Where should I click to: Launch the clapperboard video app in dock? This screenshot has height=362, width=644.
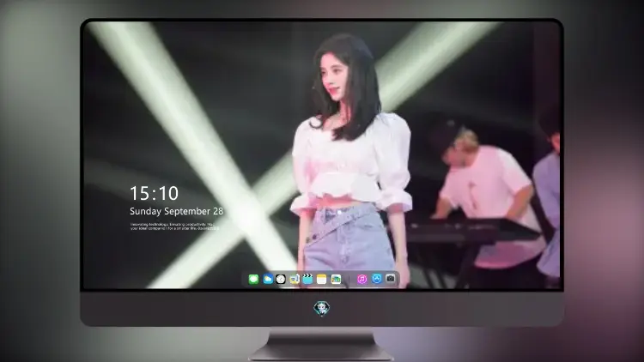[x=307, y=279]
